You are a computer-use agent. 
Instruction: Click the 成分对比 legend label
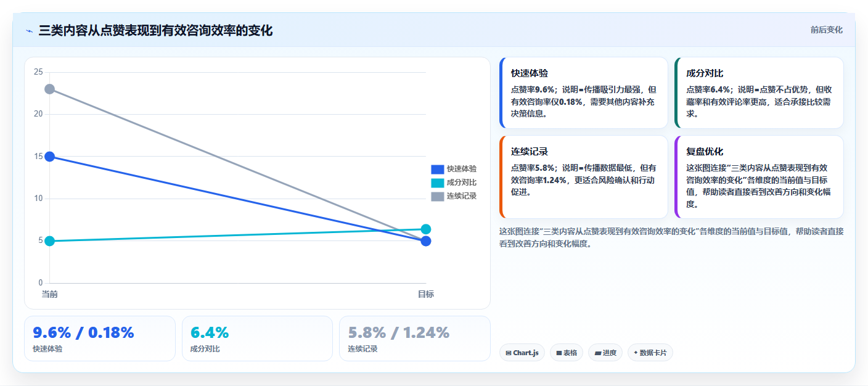tap(462, 183)
